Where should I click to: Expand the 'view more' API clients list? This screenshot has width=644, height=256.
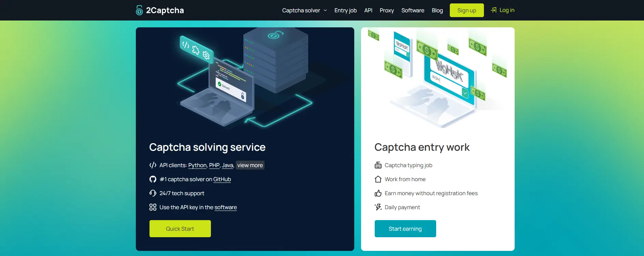click(x=250, y=165)
